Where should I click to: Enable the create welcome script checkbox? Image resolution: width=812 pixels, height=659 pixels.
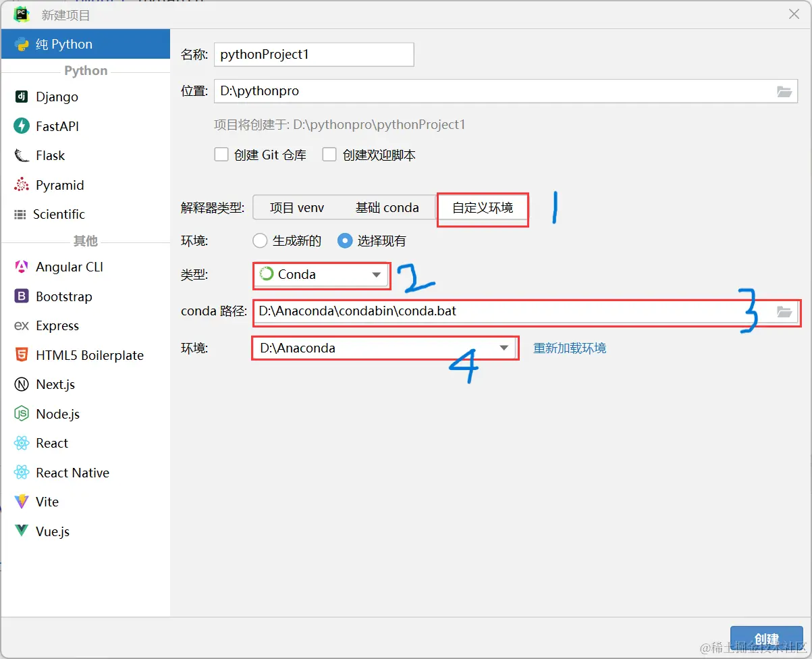[329, 155]
